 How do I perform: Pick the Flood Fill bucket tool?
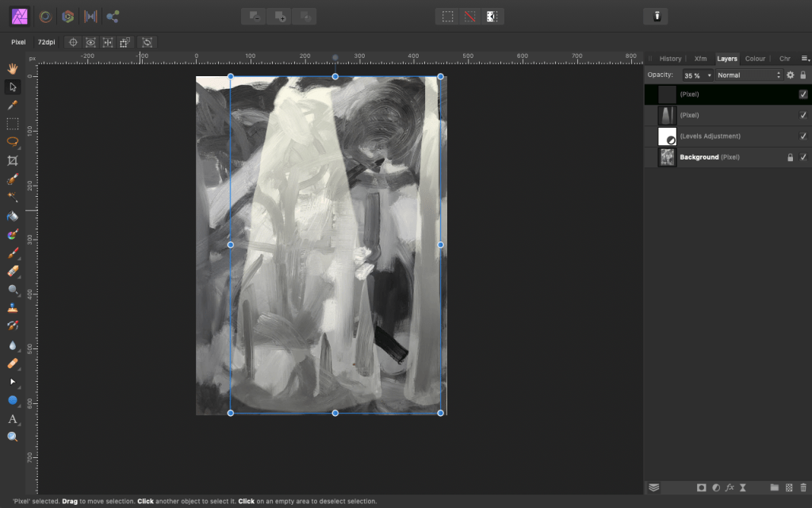(x=13, y=216)
